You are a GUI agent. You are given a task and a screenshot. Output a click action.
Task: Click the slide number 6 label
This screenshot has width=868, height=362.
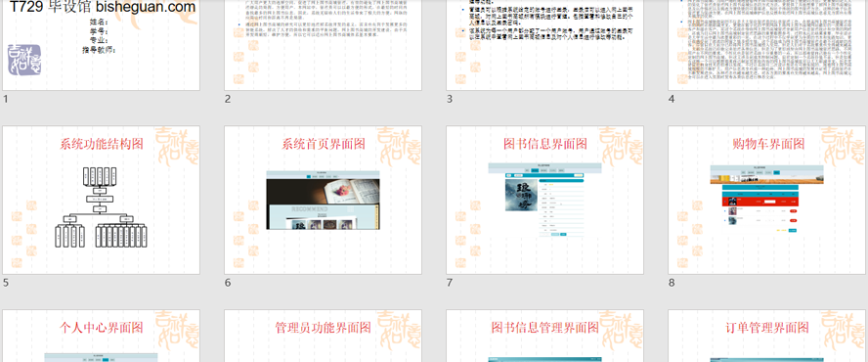(228, 283)
